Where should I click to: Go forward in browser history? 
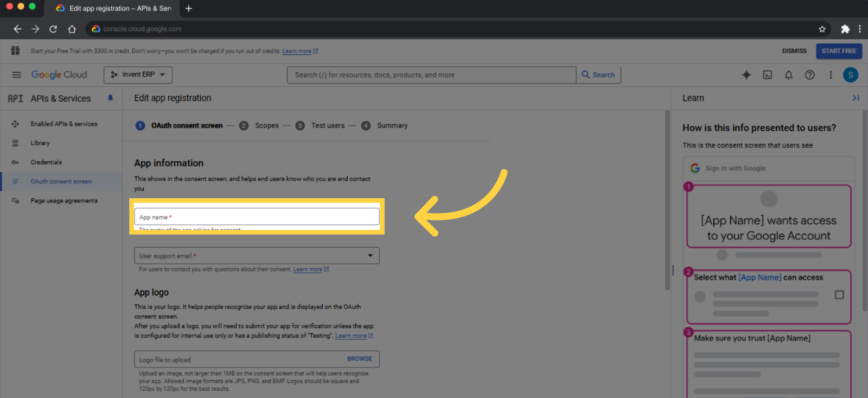tap(35, 29)
